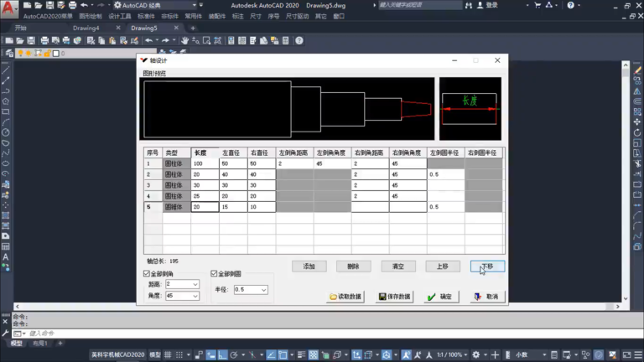Viewport: 644px width, 362px height.
Task: Click the Save icon in standard toolbar
Action: [31, 40]
